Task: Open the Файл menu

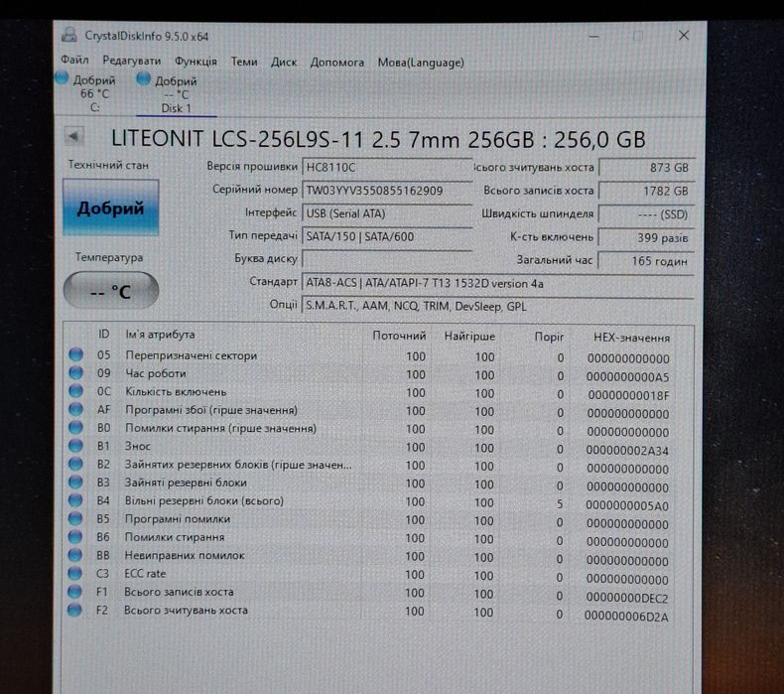Action: (74, 60)
